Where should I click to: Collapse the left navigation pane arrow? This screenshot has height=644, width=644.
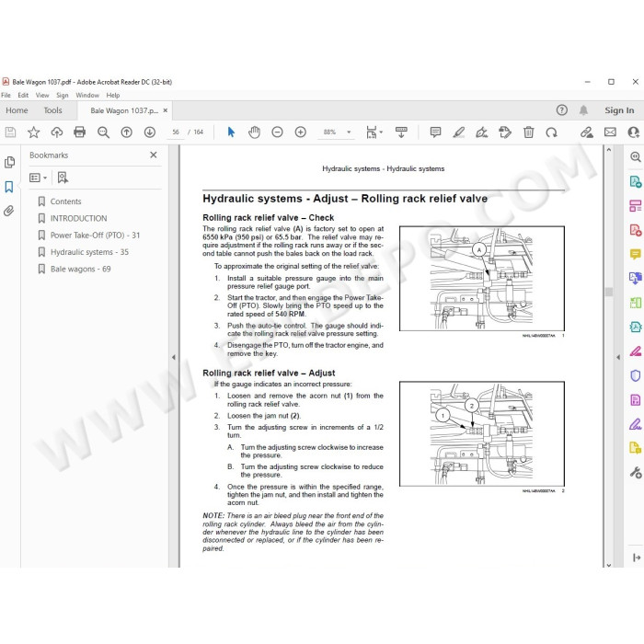click(x=174, y=357)
